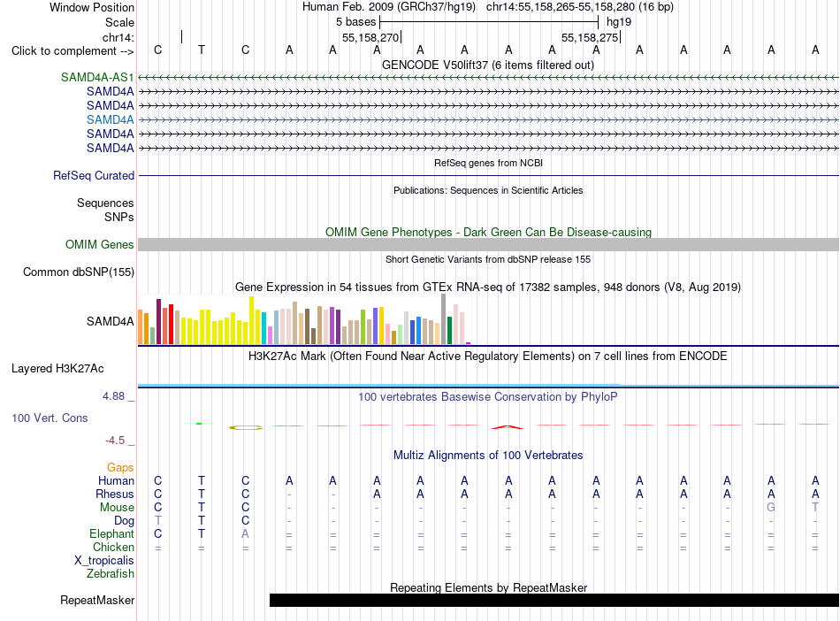This screenshot has width=840, height=621.
Task: Click the H3K27Ac Mark ENCODE track title
Action: [488, 356]
